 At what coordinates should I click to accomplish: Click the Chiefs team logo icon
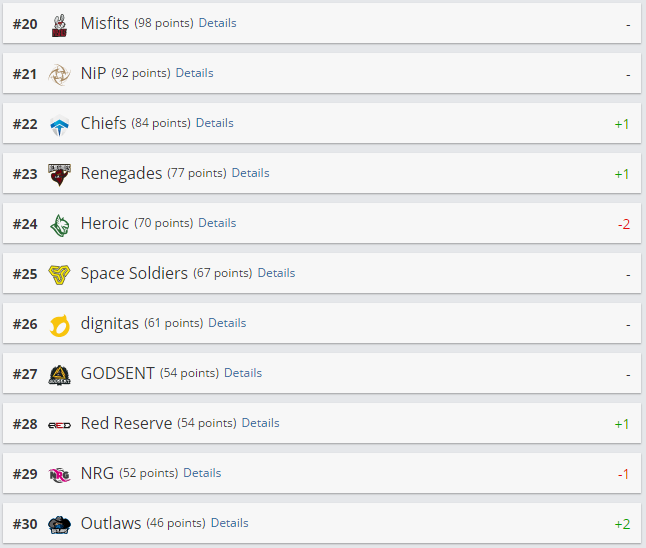[59, 124]
